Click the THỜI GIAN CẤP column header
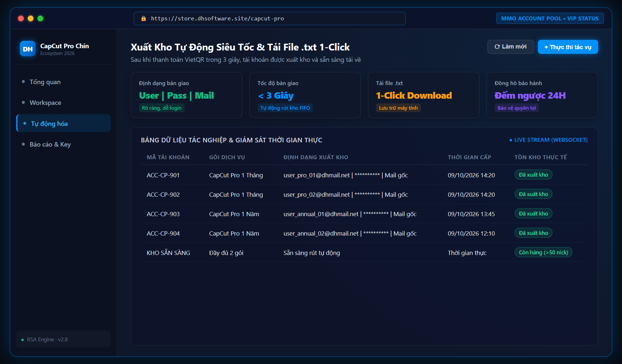622x364 pixels. click(469, 157)
